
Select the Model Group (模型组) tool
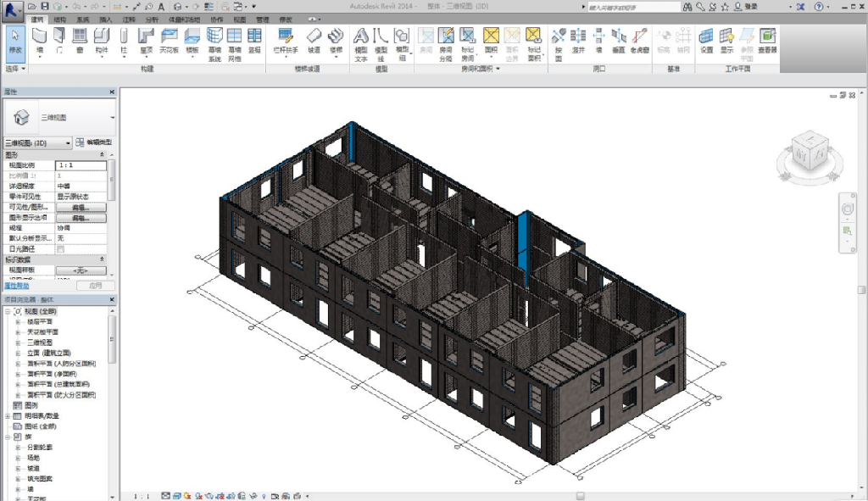[x=402, y=44]
